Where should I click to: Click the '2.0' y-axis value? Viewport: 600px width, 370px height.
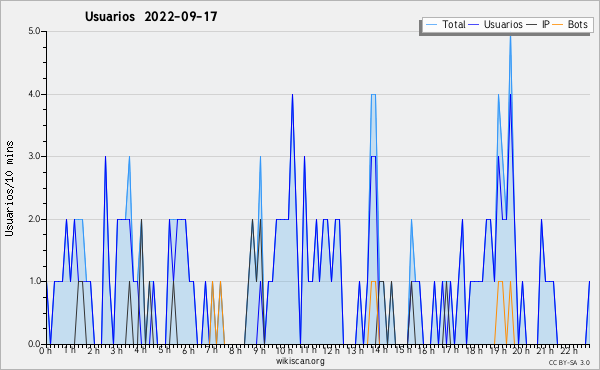(34, 219)
